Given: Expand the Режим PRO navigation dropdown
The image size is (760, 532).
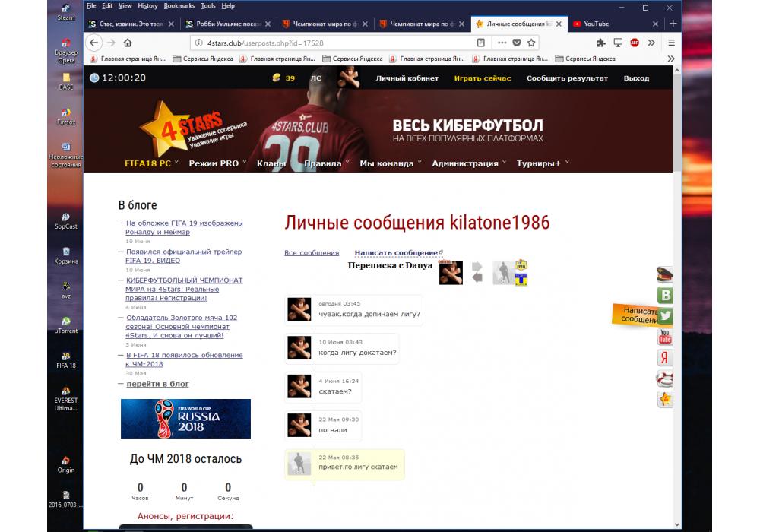Looking at the screenshot, I should click(217, 163).
